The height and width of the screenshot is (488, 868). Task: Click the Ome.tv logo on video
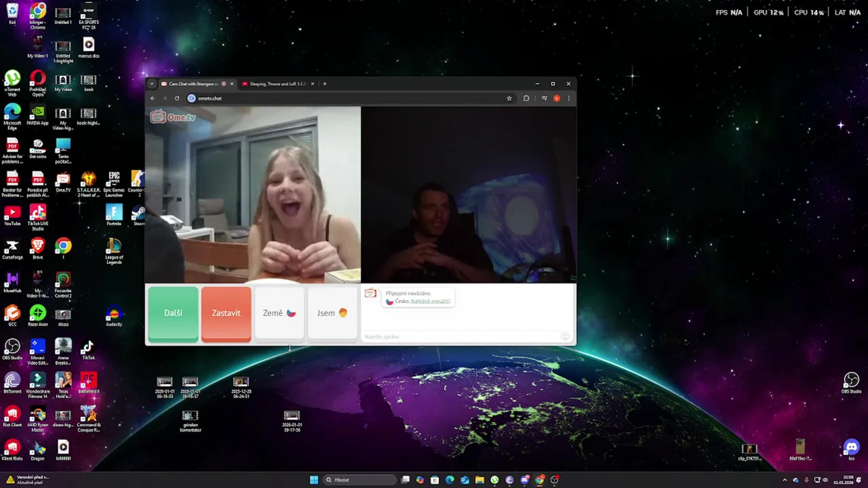tap(173, 117)
